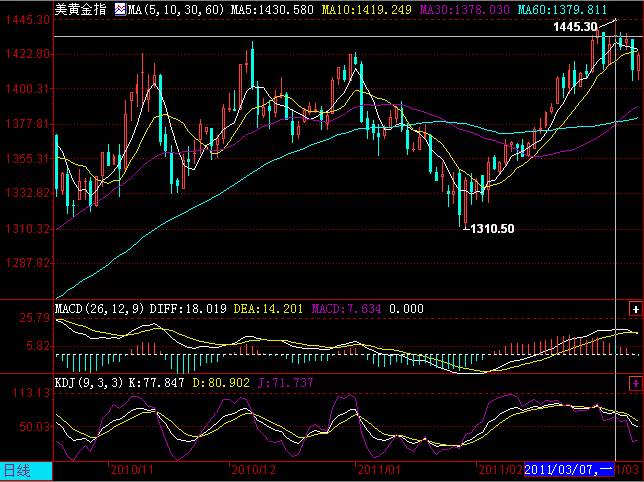644x482 pixels.
Task: Expand the MACD panel with its plus button
Action: coord(635,309)
